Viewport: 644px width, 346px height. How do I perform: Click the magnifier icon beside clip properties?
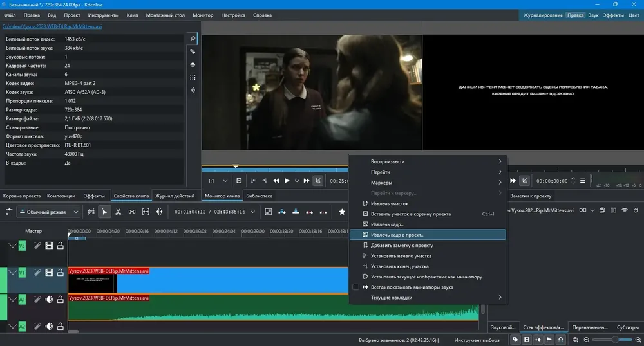(x=193, y=39)
